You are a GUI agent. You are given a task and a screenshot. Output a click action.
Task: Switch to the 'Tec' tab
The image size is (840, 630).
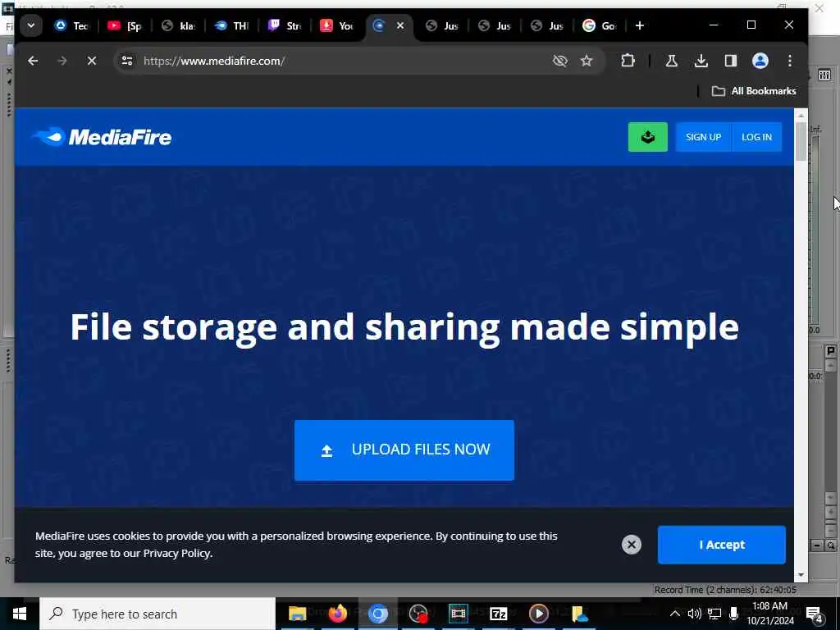72,25
